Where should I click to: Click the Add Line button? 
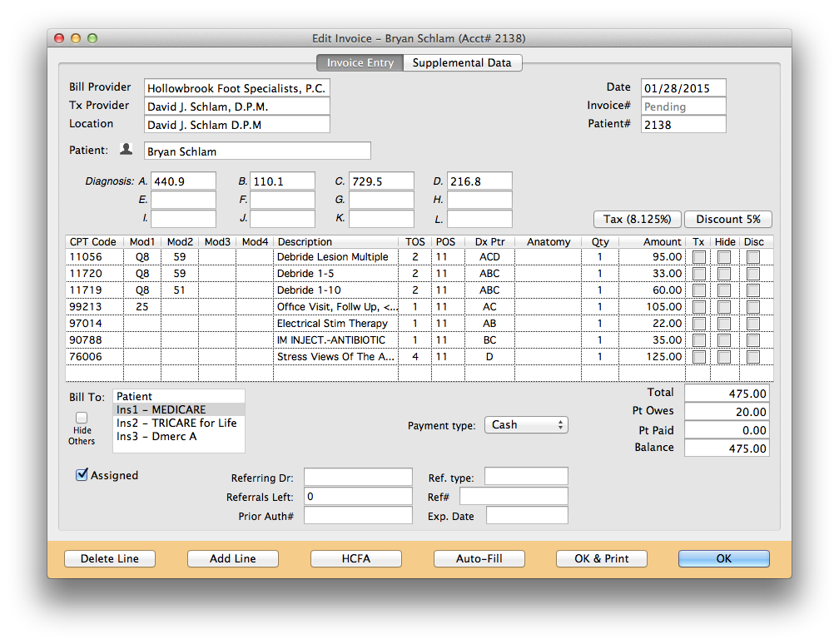pos(232,558)
